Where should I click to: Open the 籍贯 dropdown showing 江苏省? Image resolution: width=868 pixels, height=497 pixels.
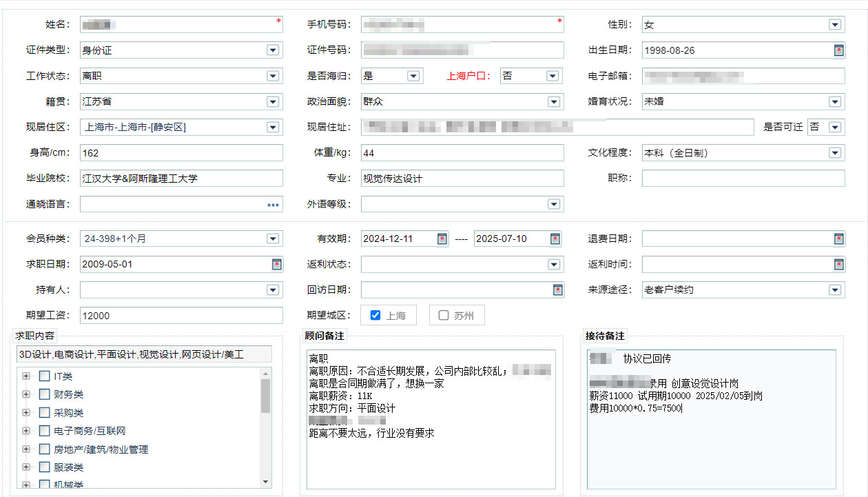coord(273,101)
